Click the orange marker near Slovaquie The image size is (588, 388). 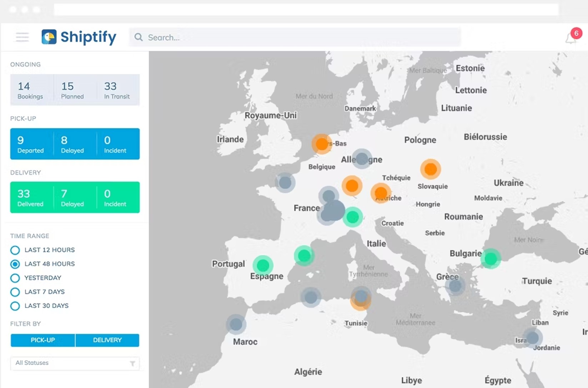click(431, 169)
